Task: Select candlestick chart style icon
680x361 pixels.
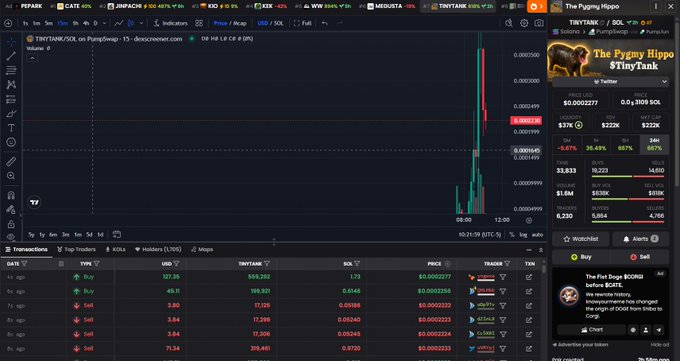Action: [x=131, y=23]
